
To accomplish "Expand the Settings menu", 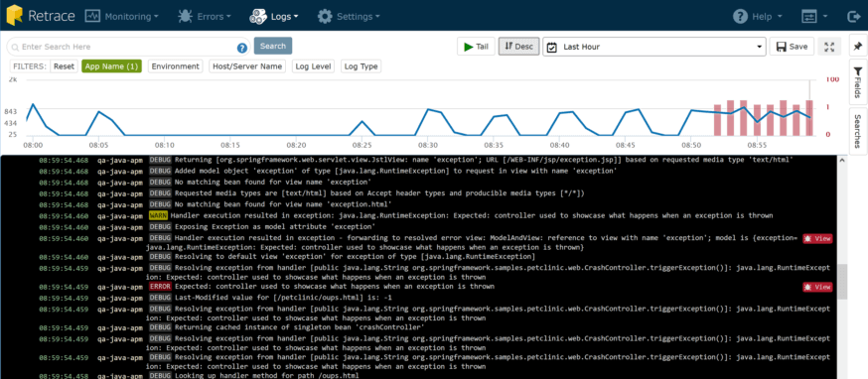I will (349, 17).
